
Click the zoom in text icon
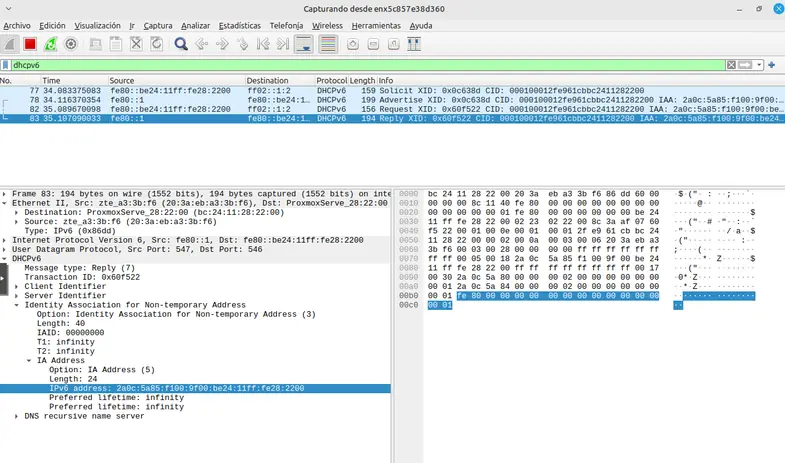(x=352, y=44)
